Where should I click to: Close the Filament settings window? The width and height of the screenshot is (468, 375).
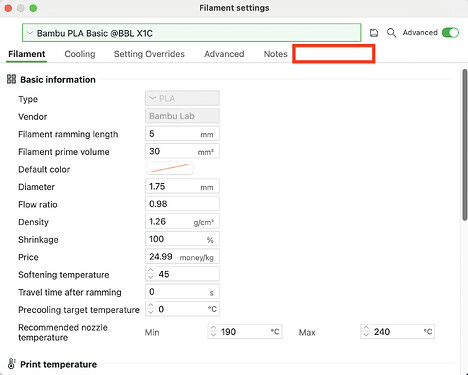8,8
